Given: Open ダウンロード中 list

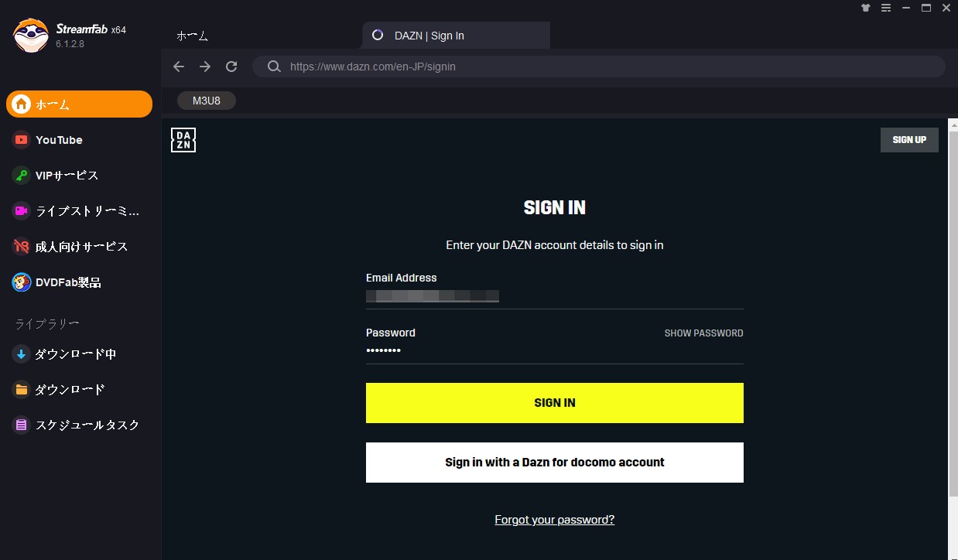Looking at the screenshot, I should point(75,354).
